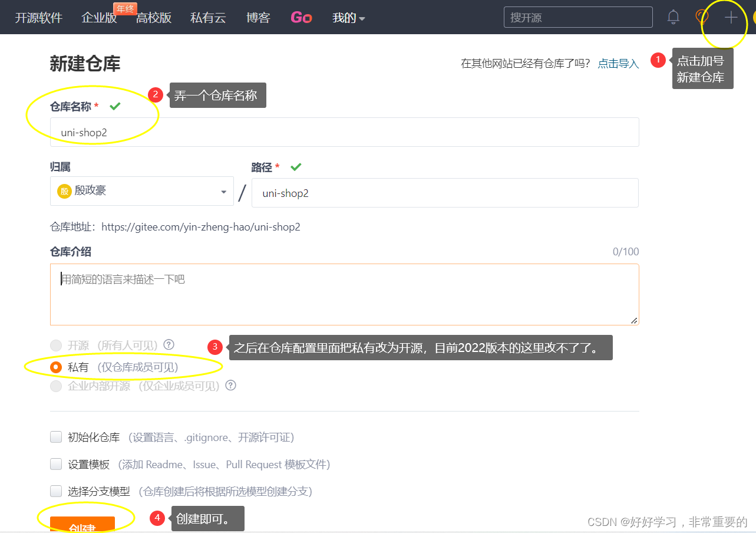Click the orange 创建 button
This screenshot has width=756, height=533.
coord(82,524)
